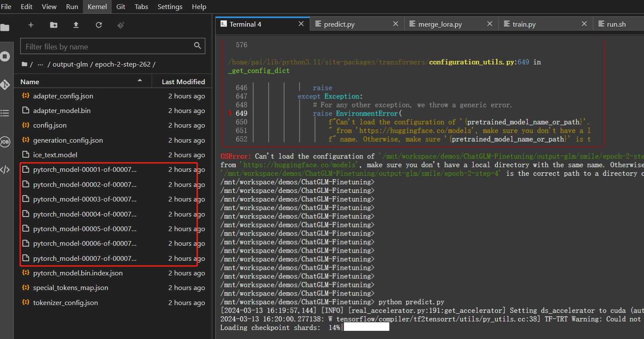Screen dimensions: 644x339
Task: Click the Loading checkpoint shards progress bar
Action: (366, 327)
